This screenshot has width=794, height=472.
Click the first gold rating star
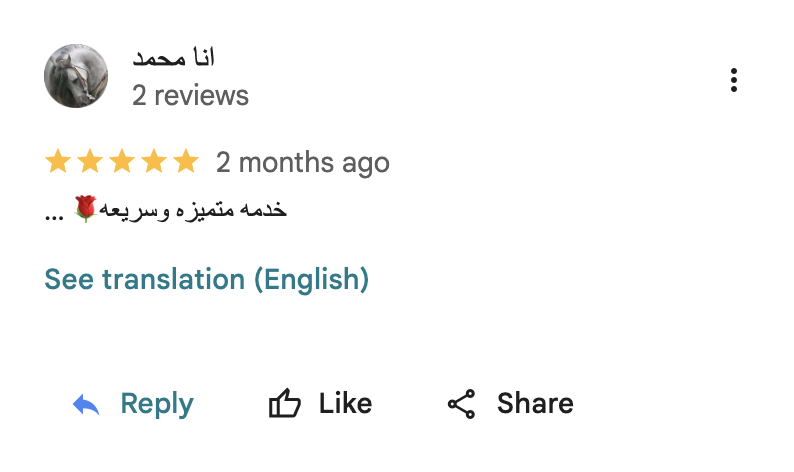point(58,161)
